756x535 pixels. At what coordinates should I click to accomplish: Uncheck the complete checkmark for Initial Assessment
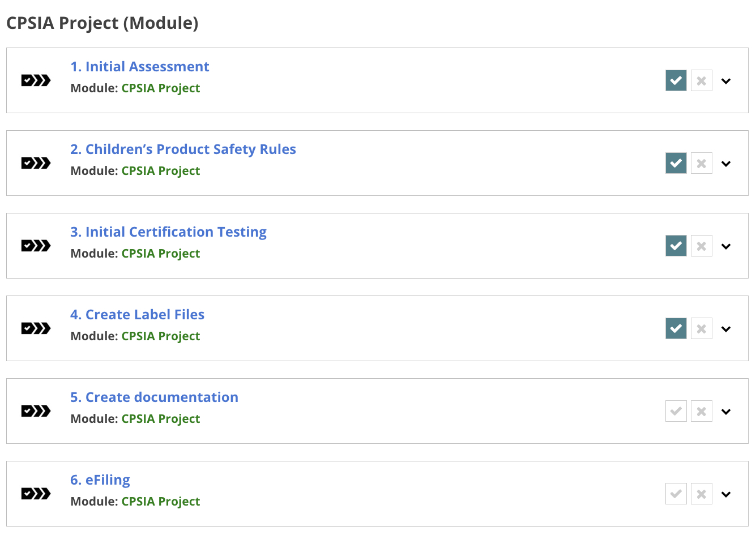tap(676, 80)
